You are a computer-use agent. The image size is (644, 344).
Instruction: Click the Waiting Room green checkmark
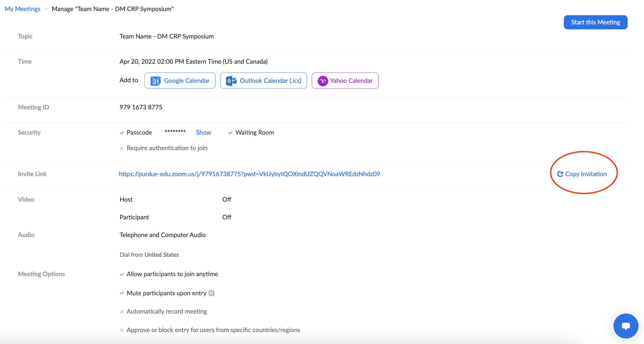coord(230,133)
